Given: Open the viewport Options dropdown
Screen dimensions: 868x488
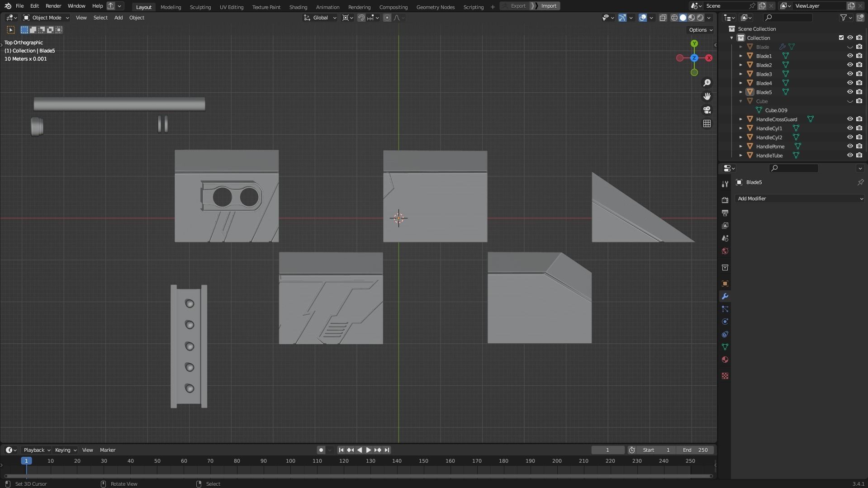Looking at the screenshot, I should coord(700,30).
